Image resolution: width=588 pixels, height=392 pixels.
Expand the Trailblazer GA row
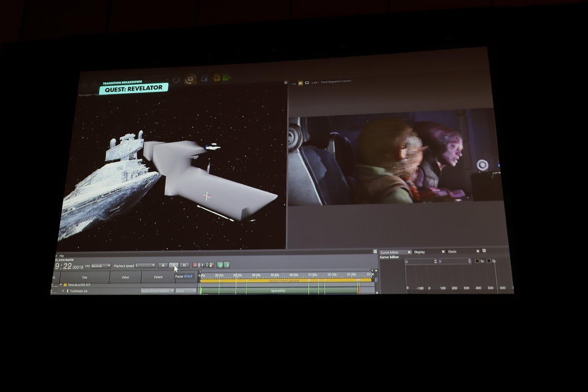[63, 291]
